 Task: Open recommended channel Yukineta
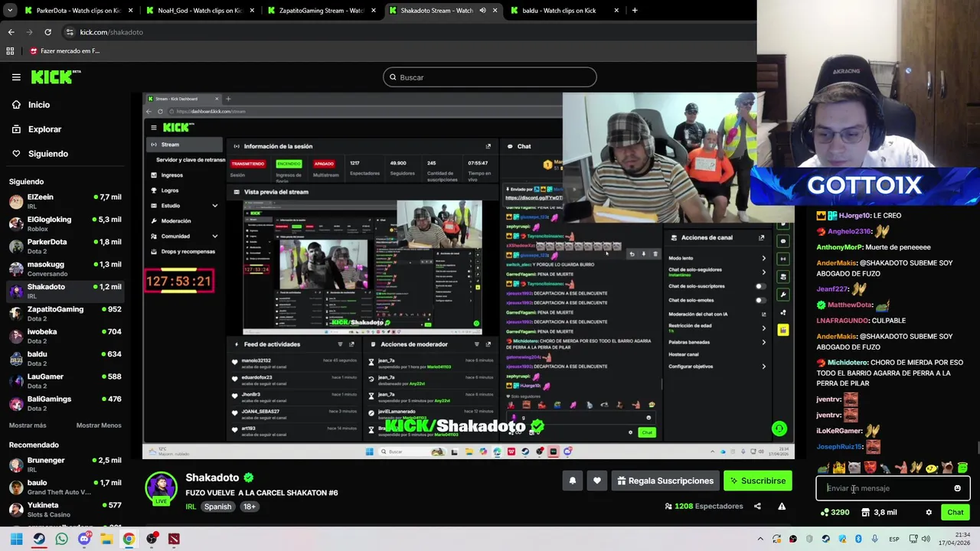click(x=65, y=510)
